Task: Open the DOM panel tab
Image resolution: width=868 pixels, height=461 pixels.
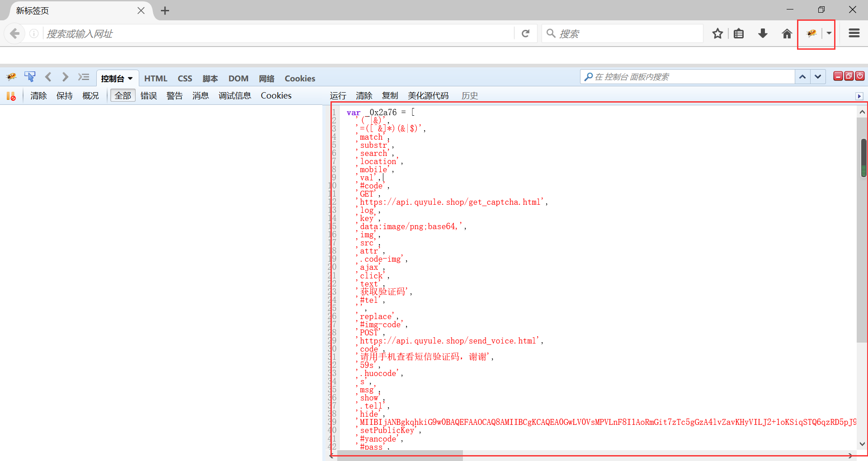Action: (x=238, y=79)
